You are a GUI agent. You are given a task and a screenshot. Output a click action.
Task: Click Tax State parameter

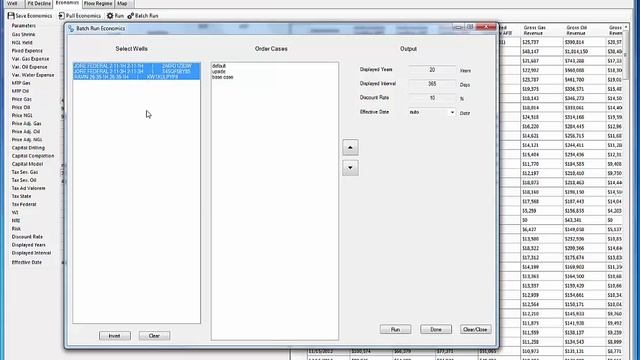pos(21,196)
